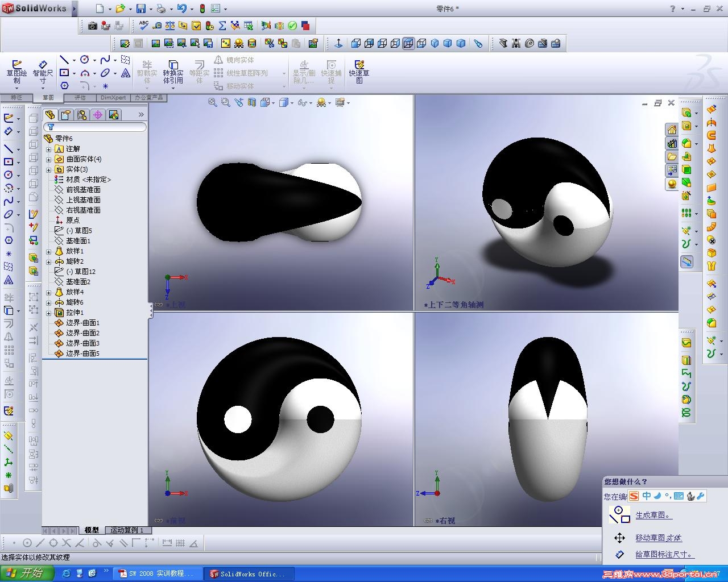Click Zoom to Fit magnifier icon
This screenshot has width=728, height=582.
coord(212,102)
